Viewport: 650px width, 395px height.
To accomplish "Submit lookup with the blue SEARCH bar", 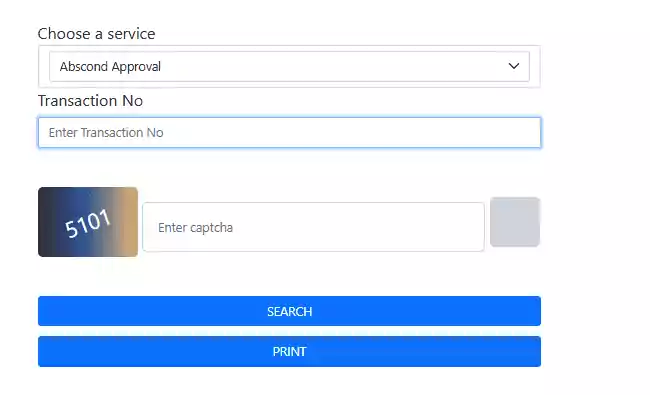I will click(x=289, y=311).
